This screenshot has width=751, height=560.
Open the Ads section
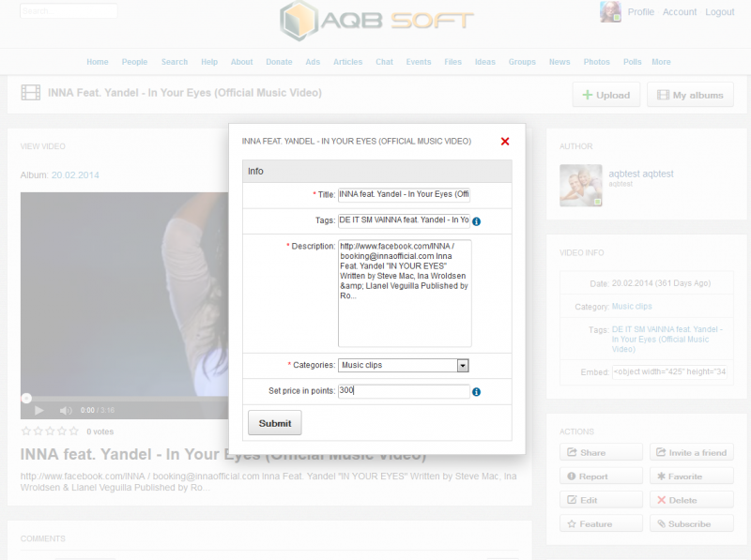click(313, 62)
